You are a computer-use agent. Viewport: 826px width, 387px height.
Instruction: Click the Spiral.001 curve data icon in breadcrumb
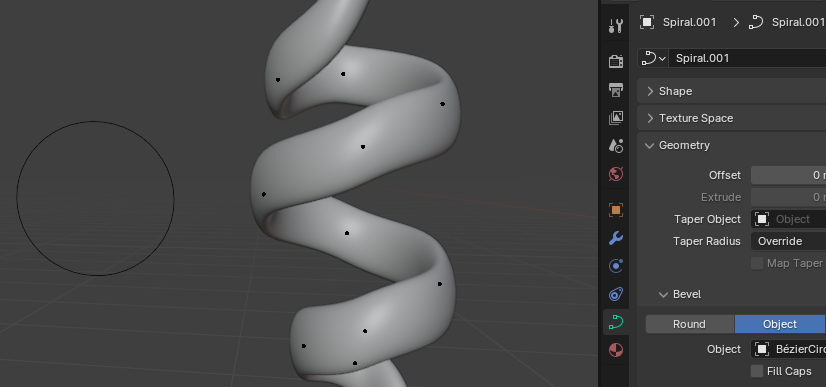756,22
